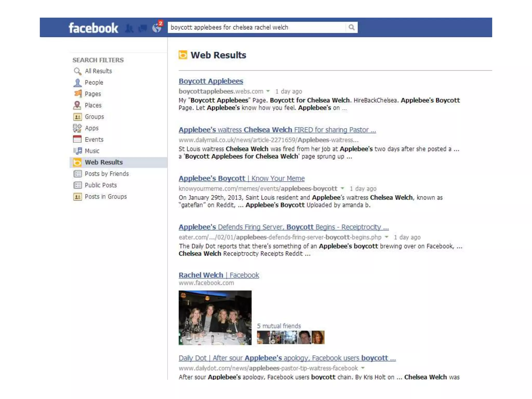This screenshot has height=399, width=532.
Task: Open Applebee's Boycott Know Your Meme link
Action: (241, 178)
